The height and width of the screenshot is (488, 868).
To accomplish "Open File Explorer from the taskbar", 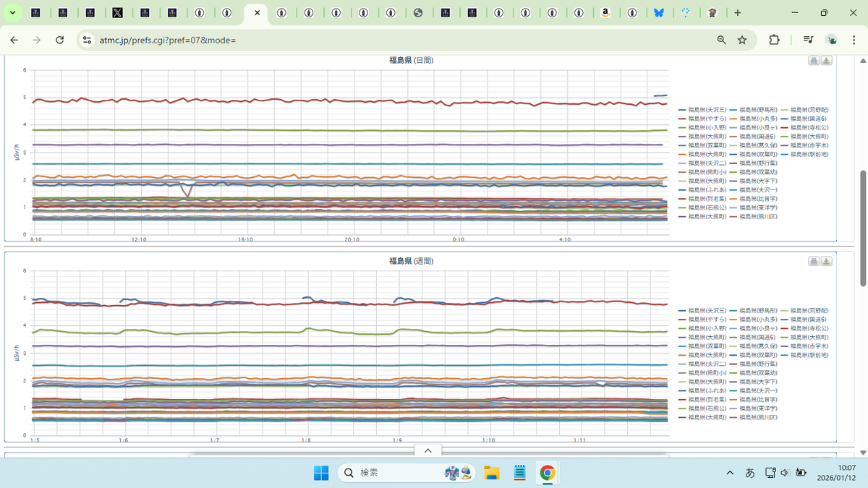I will click(x=492, y=473).
